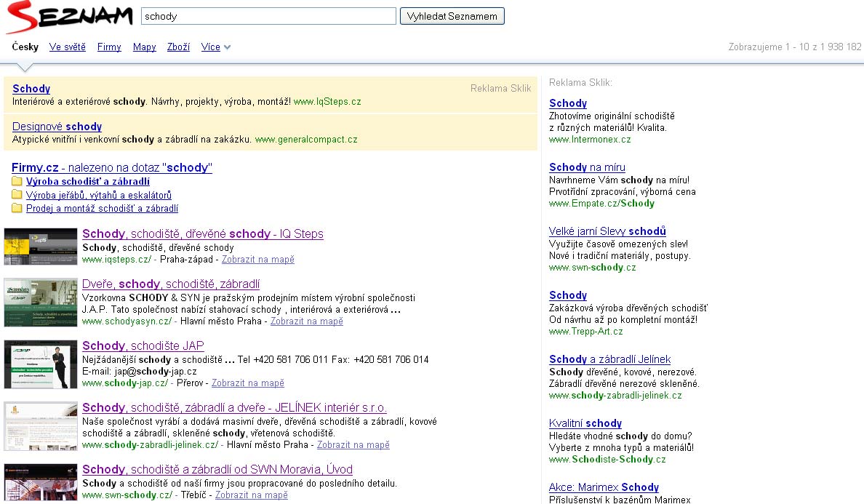The image size is (864, 504).
Task: Click the Vyhledat Seznamem button
Action: click(452, 16)
